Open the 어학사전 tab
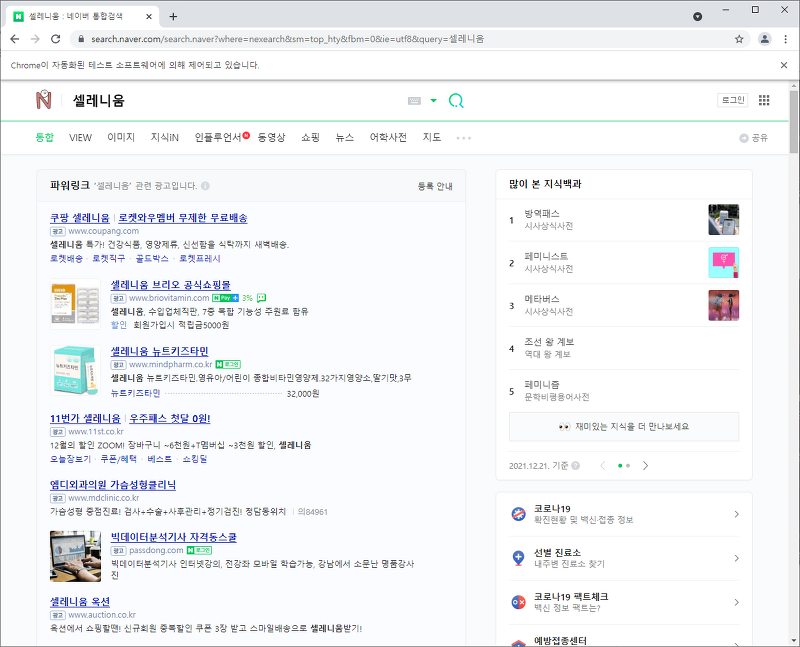 pos(388,137)
